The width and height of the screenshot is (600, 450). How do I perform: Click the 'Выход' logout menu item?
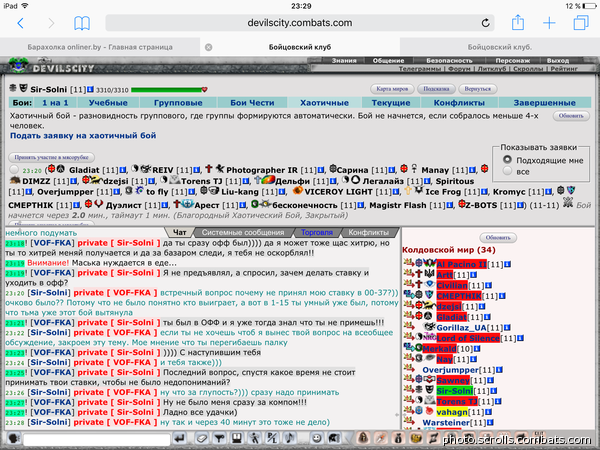(558, 60)
